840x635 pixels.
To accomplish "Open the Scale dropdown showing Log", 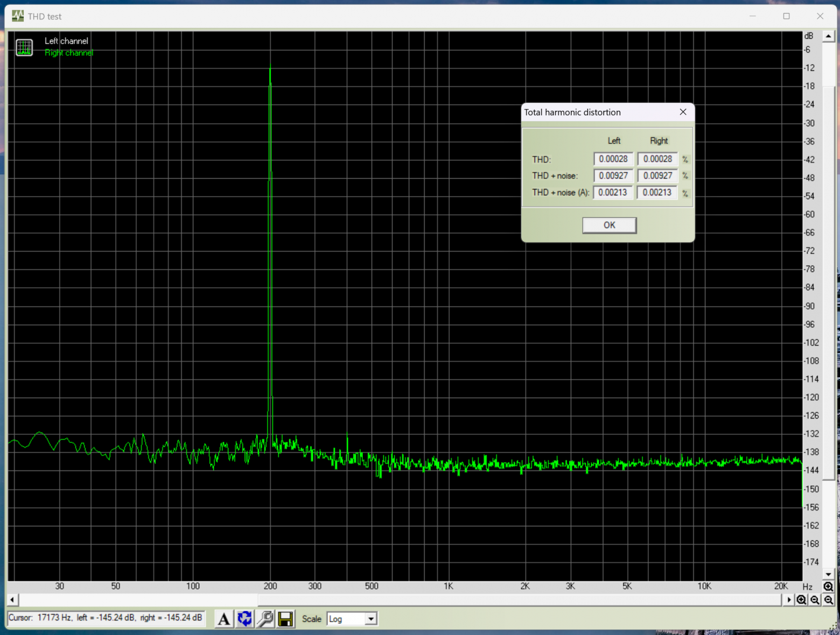I will tap(352, 619).
